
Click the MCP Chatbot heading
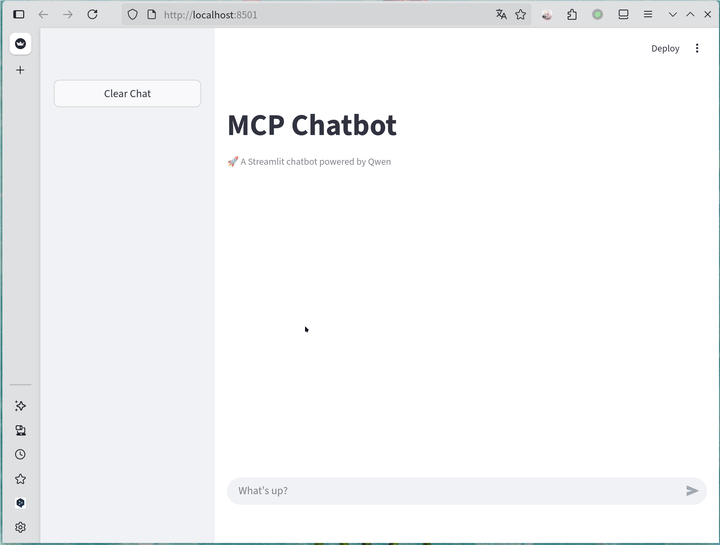click(312, 125)
